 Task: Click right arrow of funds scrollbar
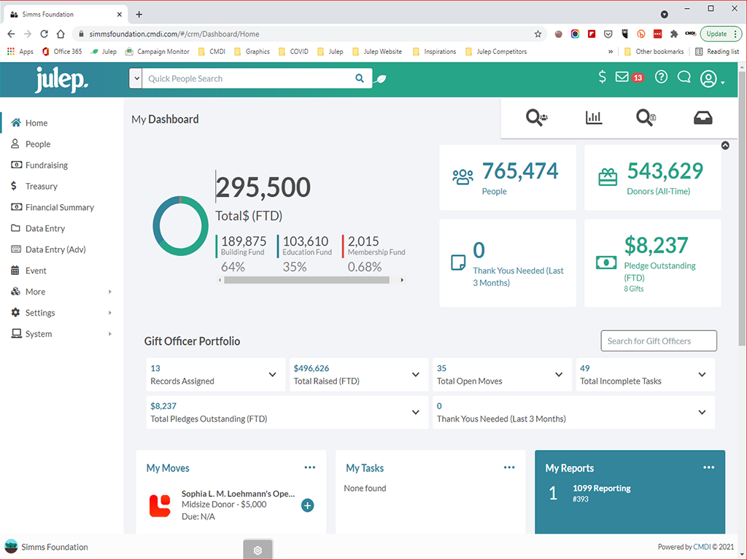pyautogui.click(x=402, y=280)
